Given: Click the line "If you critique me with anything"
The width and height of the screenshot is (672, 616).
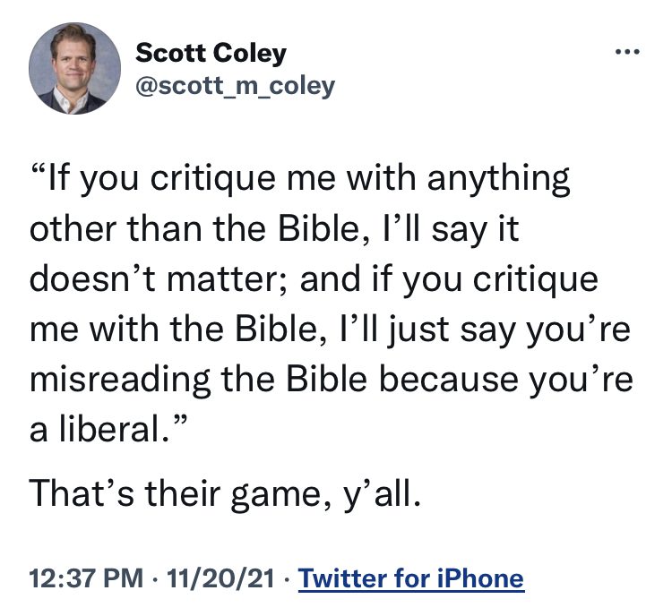Looking at the screenshot, I should (300, 179).
